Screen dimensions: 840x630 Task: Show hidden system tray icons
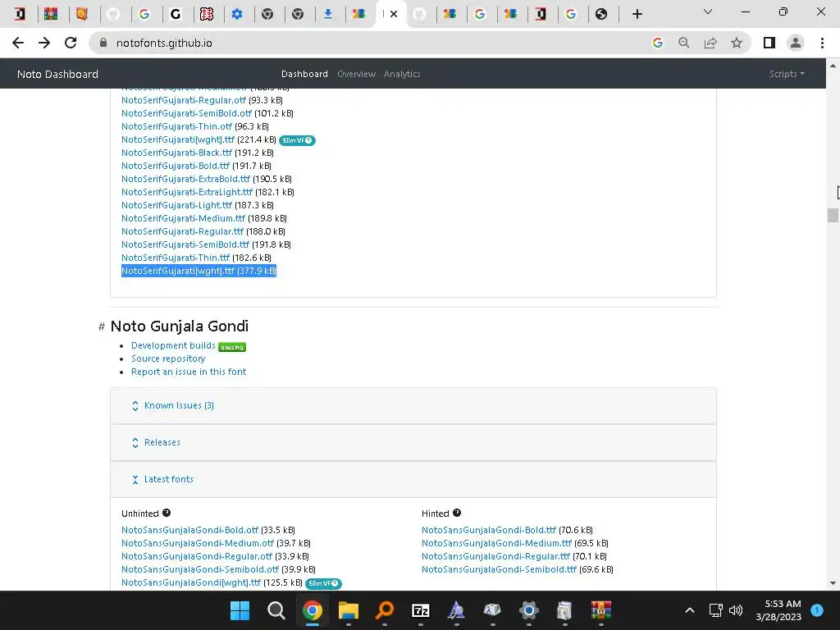[690, 610]
